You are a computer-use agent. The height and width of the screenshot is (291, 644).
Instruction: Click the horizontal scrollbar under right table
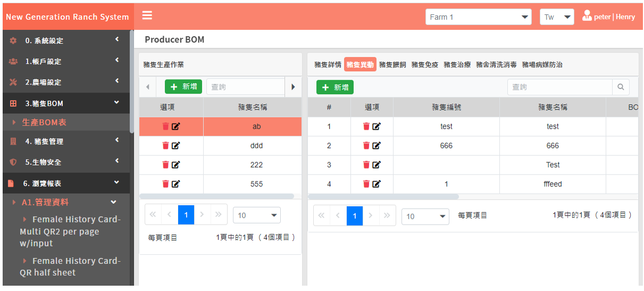[383, 196]
